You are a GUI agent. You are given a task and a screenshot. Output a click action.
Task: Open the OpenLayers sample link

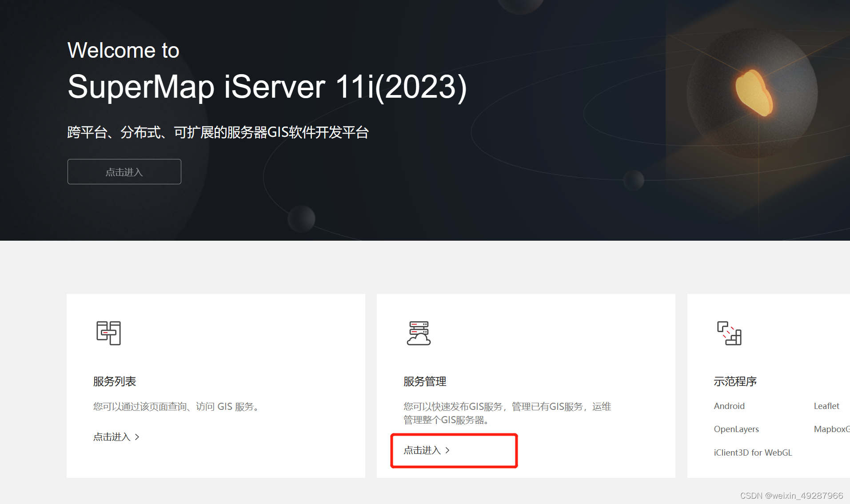[736, 429]
